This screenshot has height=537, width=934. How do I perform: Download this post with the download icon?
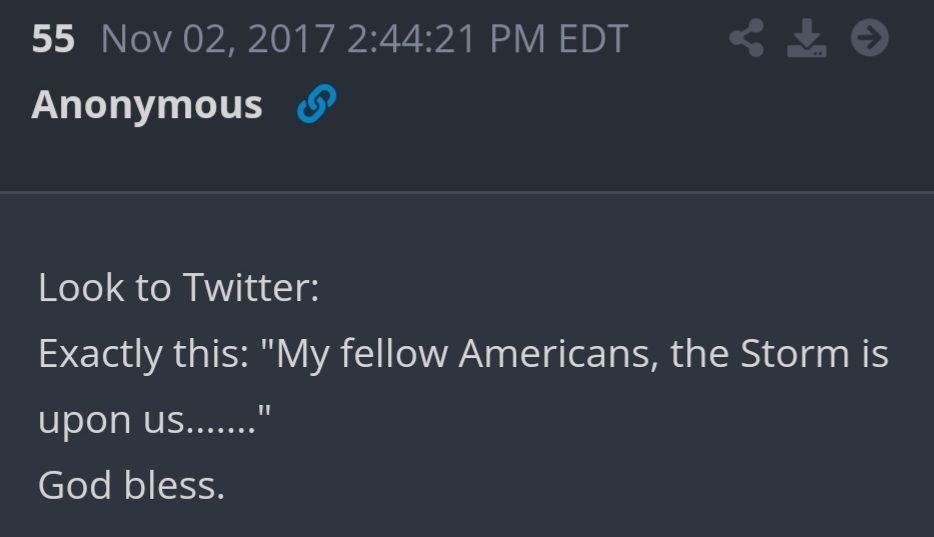(807, 38)
